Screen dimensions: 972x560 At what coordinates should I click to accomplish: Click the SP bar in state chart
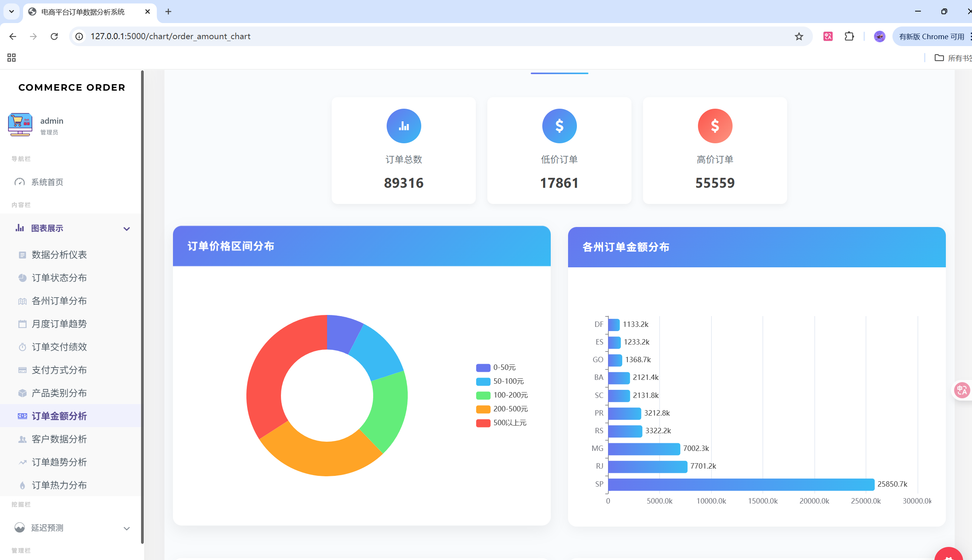741,484
